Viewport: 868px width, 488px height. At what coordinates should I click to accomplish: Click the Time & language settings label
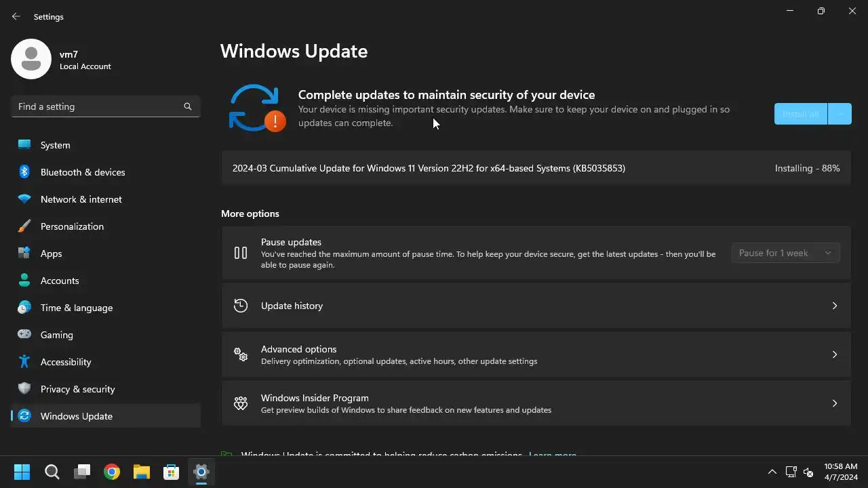point(77,308)
